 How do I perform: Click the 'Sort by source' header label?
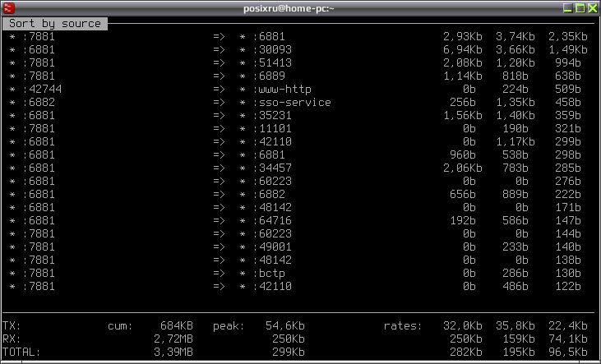55,24
